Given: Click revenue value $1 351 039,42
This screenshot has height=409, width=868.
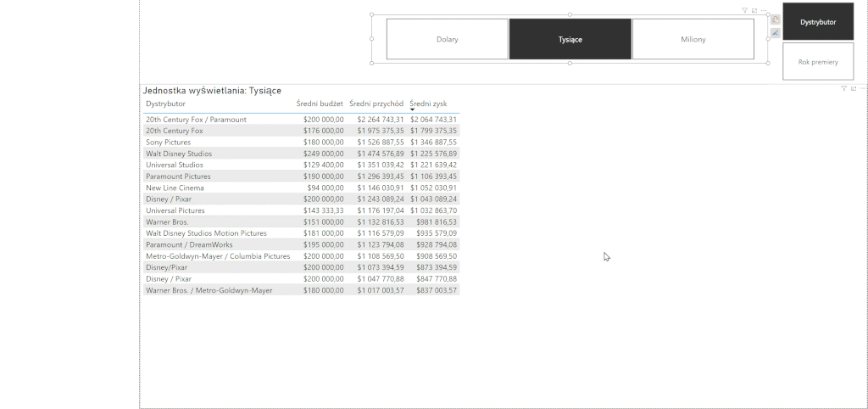Looking at the screenshot, I should pos(381,165).
